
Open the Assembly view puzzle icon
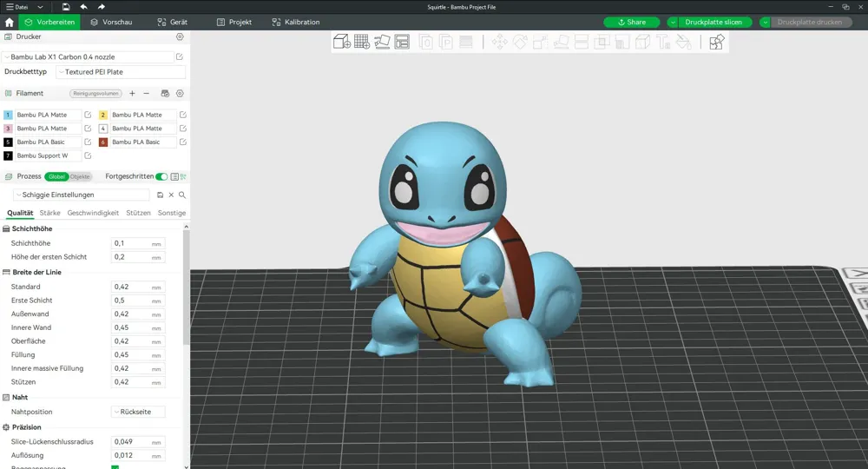716,42
